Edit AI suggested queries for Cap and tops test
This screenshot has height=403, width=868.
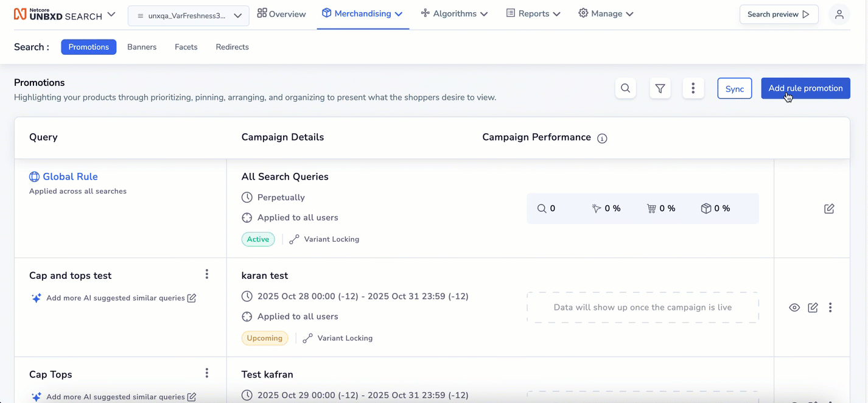pyautogui.click(x=192, y=298)
